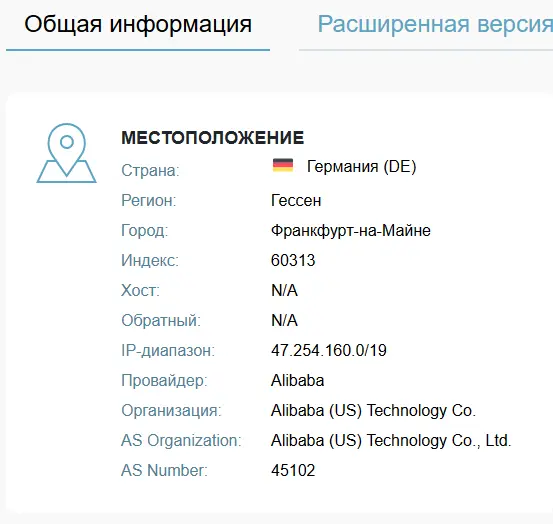The height and width of the screenshot is (524, 553).
Task: Click the AS Number label
Action: [164, 470]
